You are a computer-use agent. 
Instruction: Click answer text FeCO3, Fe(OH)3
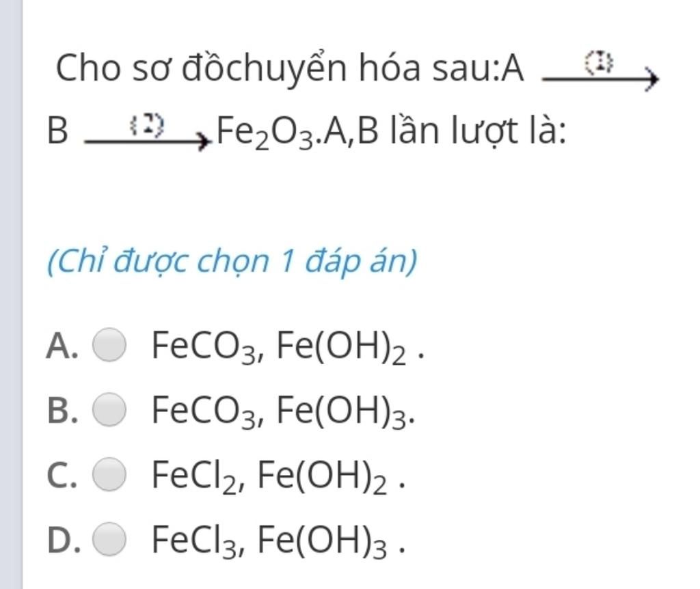pyautogui.click(x=284, y=411)
